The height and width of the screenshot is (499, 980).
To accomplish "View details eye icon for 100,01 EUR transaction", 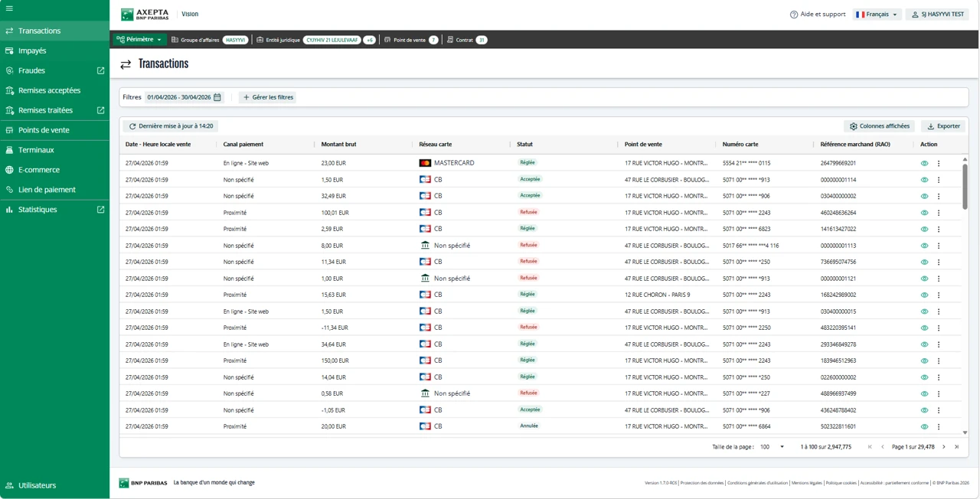I will pos(924,213).
